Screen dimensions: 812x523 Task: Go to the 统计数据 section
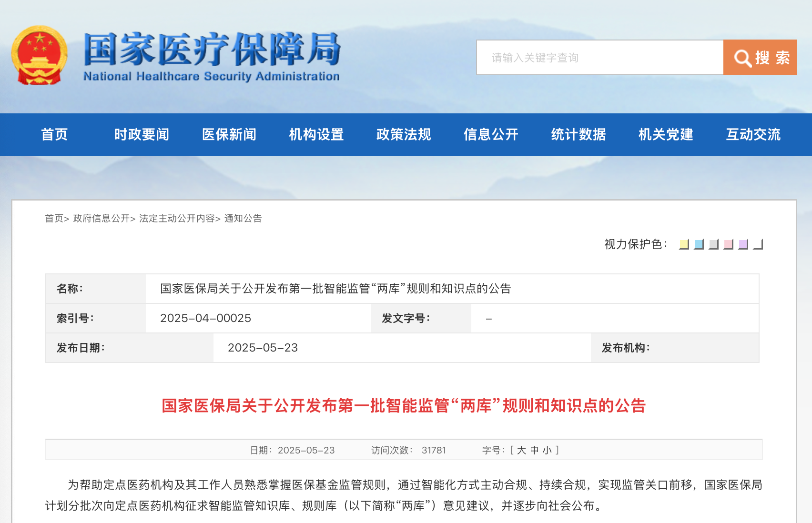click(x=579, y=135)
